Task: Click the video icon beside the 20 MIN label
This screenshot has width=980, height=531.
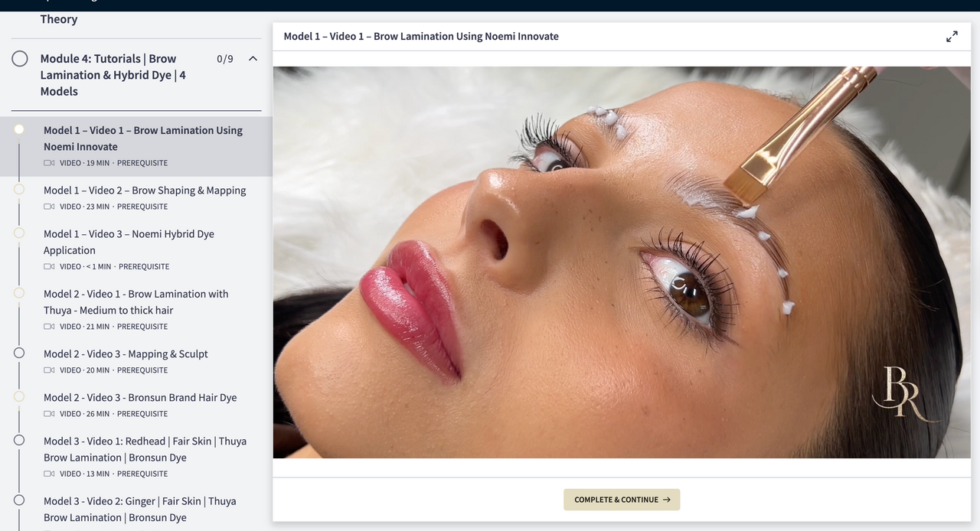Action: 49,370
